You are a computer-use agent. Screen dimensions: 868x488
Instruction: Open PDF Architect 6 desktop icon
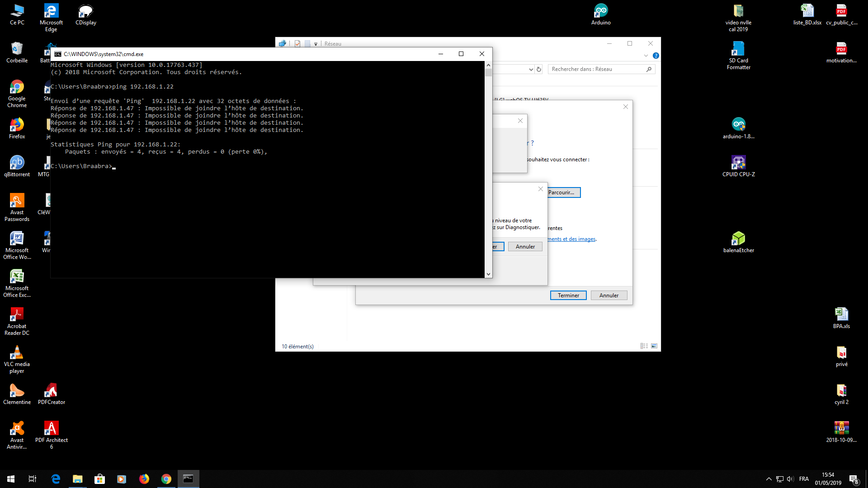pyautogui.click(x=51, y=436)
